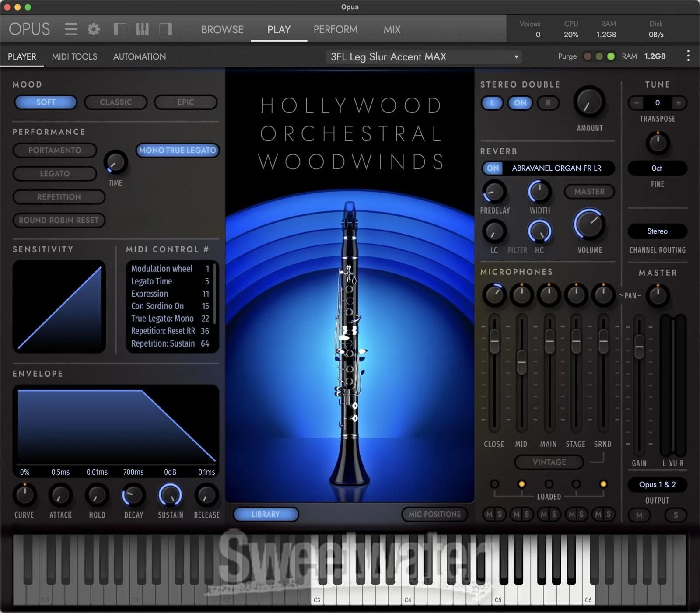Open the three-dot options menu

pyautogui.click(x=688, y=56)
